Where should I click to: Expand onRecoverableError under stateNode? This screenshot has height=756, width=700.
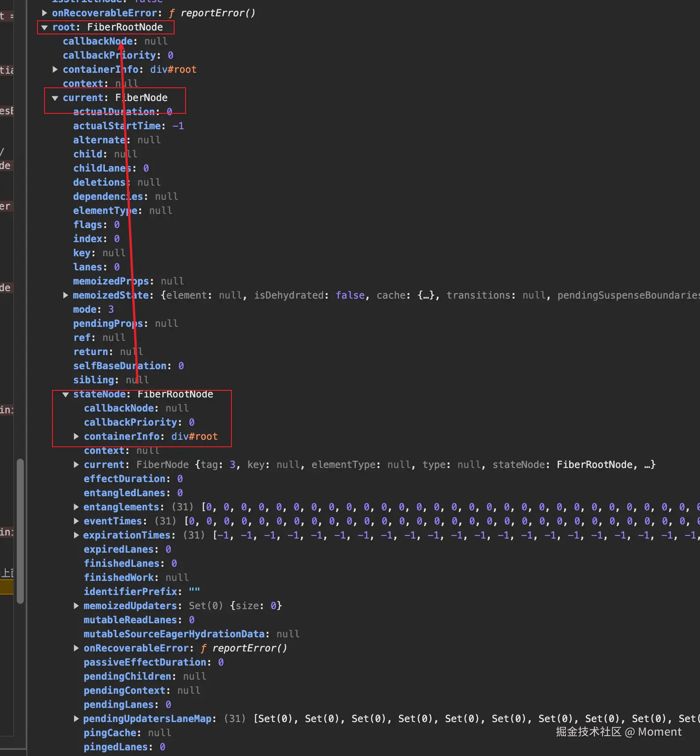[x=76, y=648]
